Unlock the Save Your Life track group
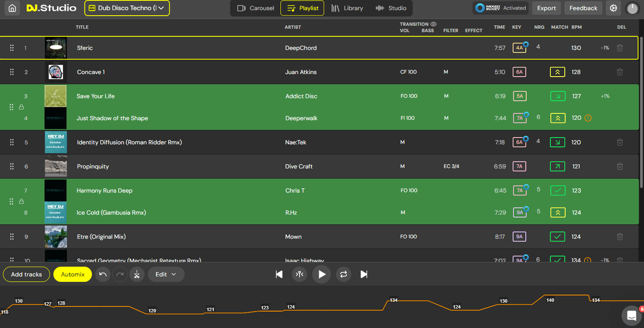This screenshot has width=644, height=328. (21, 107)
